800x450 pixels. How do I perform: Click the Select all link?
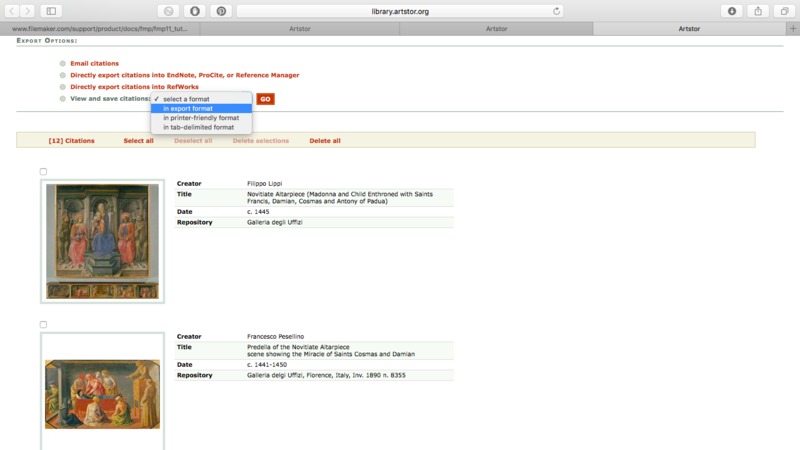138,141
